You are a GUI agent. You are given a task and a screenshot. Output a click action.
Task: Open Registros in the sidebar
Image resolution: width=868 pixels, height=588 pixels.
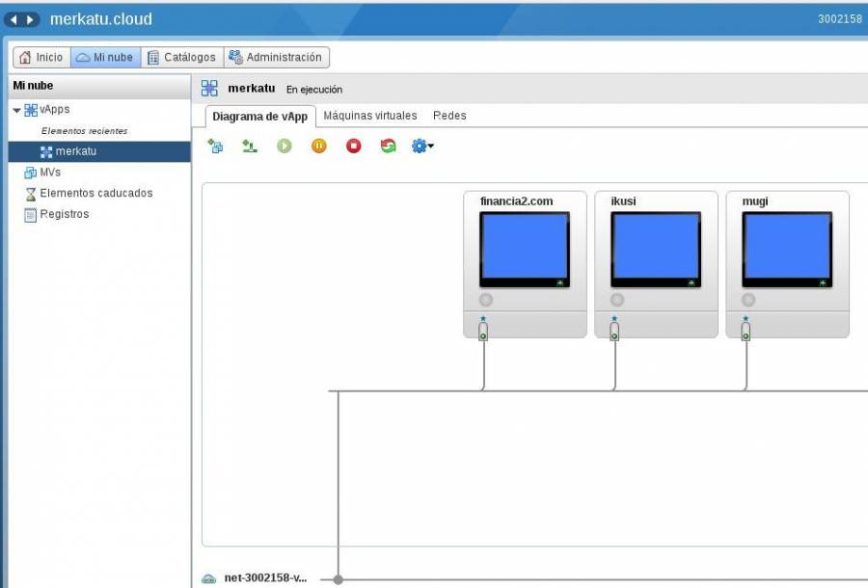click(64, 214)
